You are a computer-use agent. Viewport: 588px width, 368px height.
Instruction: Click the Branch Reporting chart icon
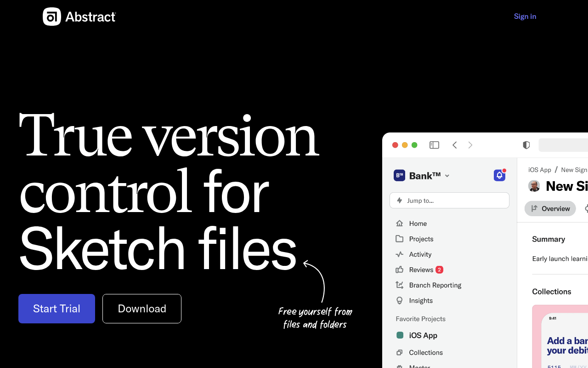(x=400, y=285)
